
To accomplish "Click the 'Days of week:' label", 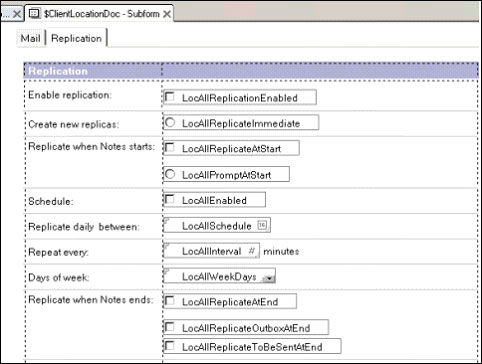I will [59, 277].
